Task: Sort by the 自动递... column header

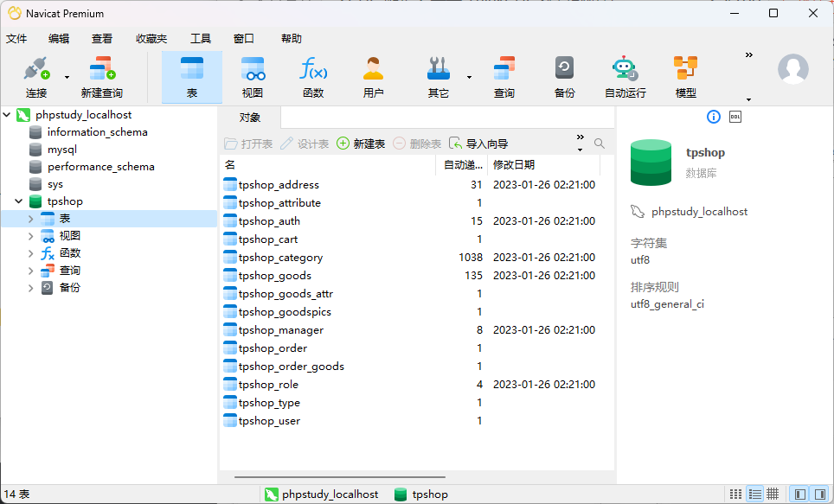Action: click(462, 165)
